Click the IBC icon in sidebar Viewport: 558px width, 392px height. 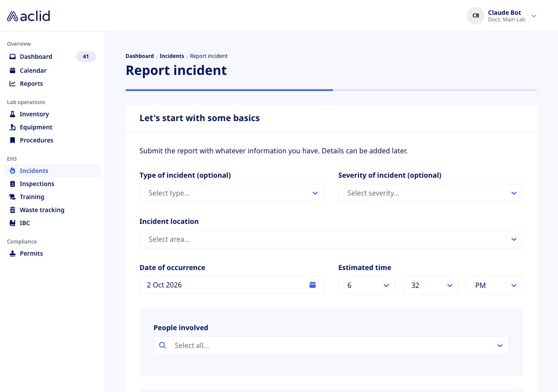point(13,223)
